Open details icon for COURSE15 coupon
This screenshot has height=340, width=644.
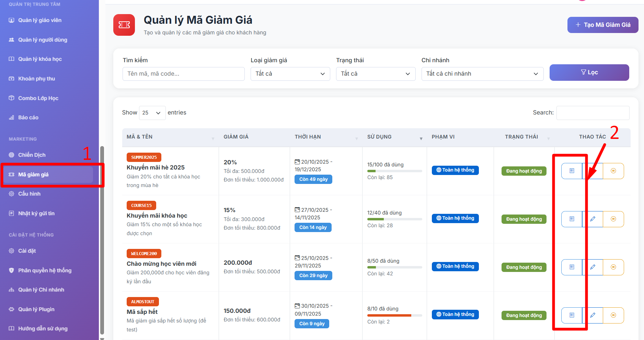tap(572, 219)
